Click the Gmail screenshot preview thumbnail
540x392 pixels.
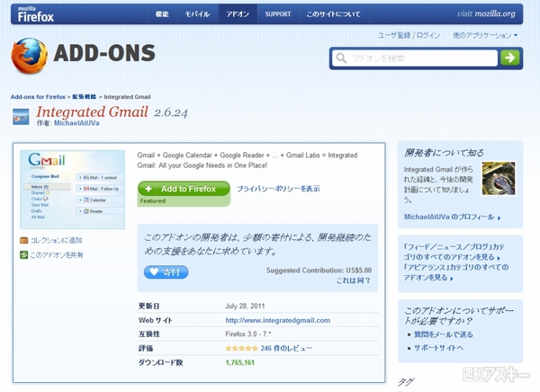(x=72, y=190)
